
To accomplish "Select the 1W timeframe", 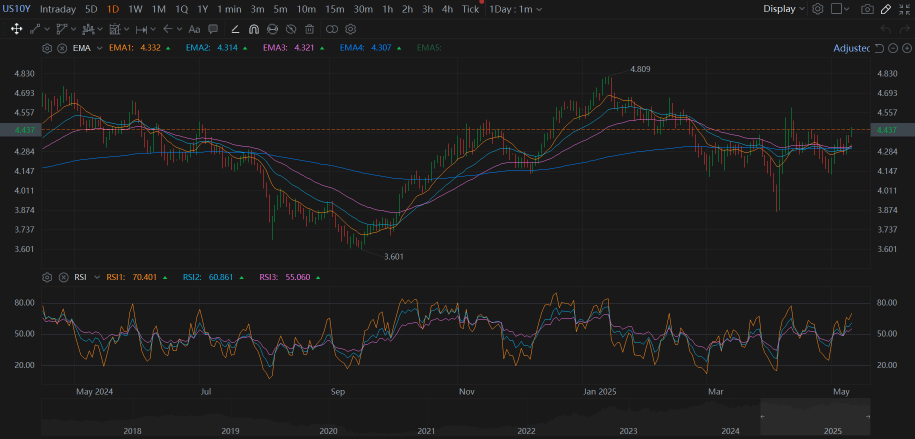I will coord(135,9).
